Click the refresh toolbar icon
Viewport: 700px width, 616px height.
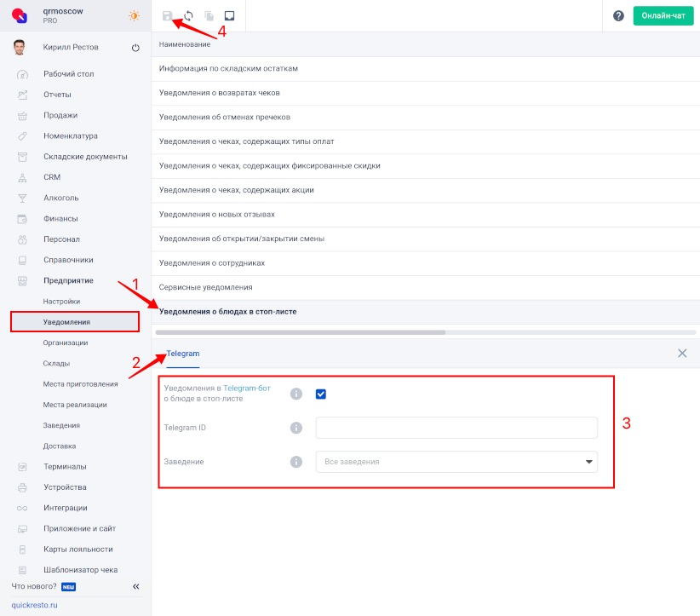click(188, 16)
